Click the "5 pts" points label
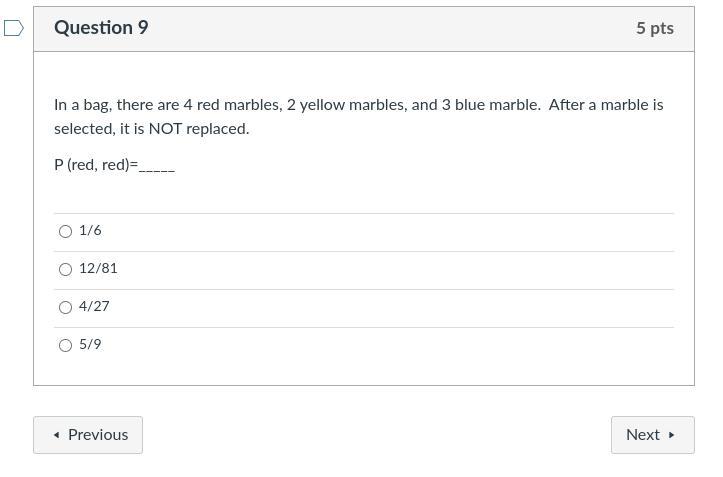723x477 pixels. 654,28
